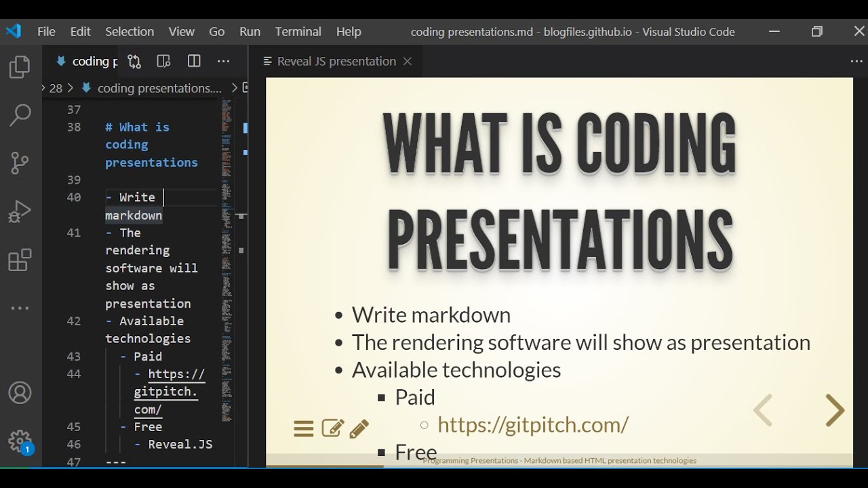Click 'Write markdown' bullet in slide
This screenshot has width=868, height=488.
click(x=431, y=315)
